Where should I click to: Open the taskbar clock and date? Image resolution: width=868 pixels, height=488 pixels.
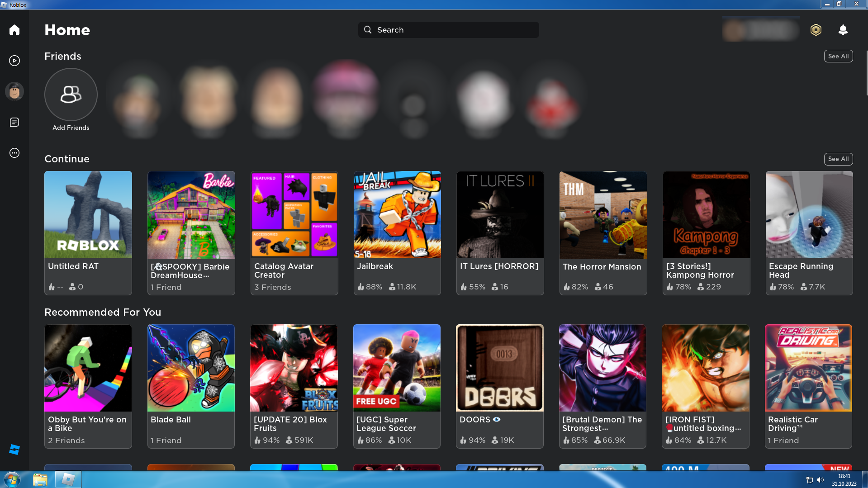(844, 480)
